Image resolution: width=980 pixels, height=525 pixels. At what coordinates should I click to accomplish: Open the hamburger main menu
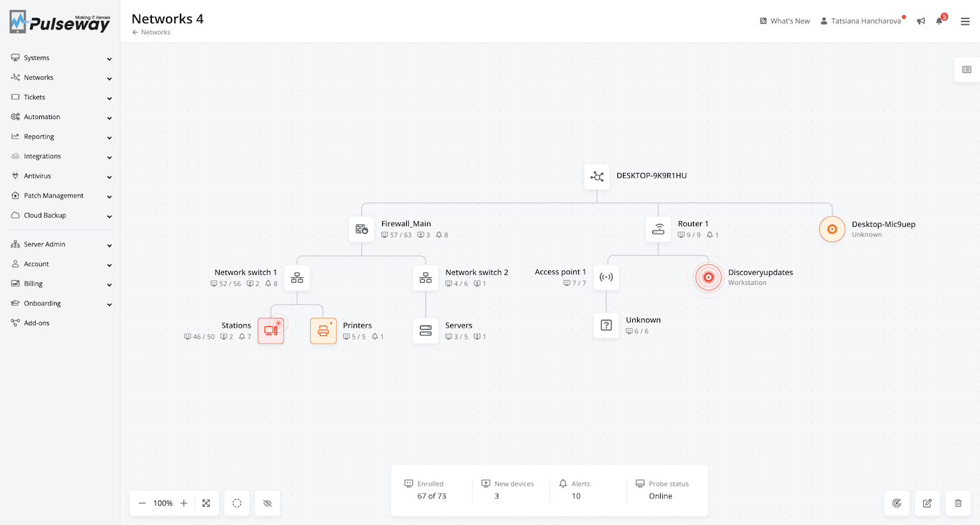[965, 21]
